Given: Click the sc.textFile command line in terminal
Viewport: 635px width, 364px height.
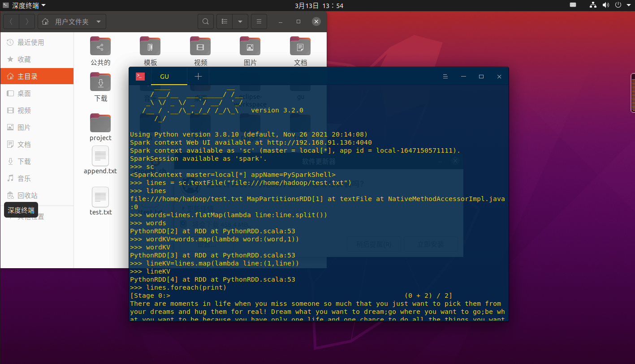Looking at the screenshot, I should tap(241, 183).
